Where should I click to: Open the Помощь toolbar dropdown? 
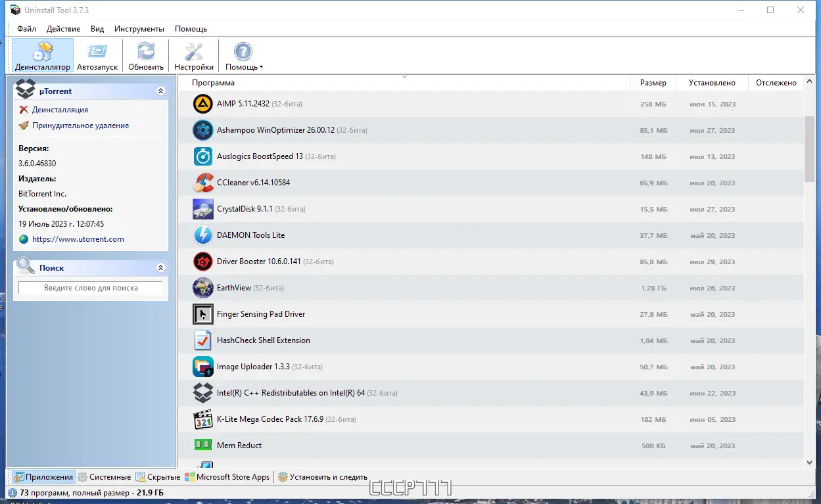243,55
